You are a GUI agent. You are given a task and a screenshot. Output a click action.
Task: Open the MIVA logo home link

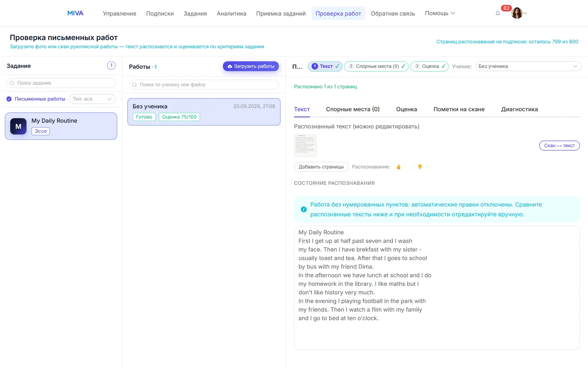point(75,13)
